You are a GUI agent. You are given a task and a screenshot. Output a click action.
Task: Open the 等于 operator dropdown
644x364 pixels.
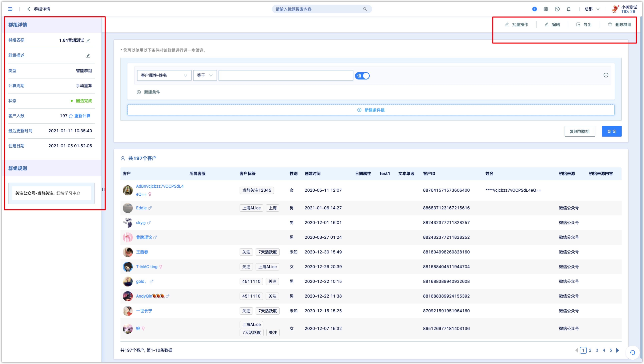(x=205, y=75)
